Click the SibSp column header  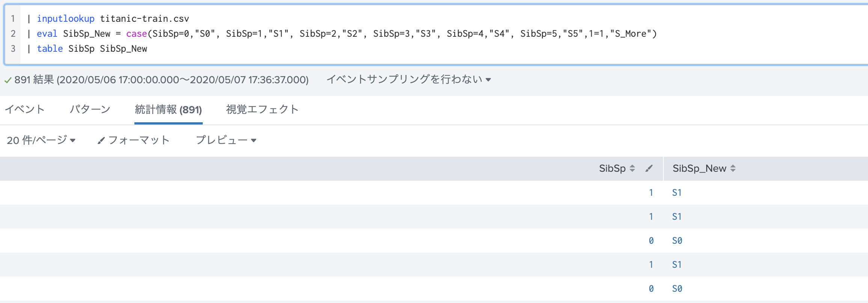(612, 168)
